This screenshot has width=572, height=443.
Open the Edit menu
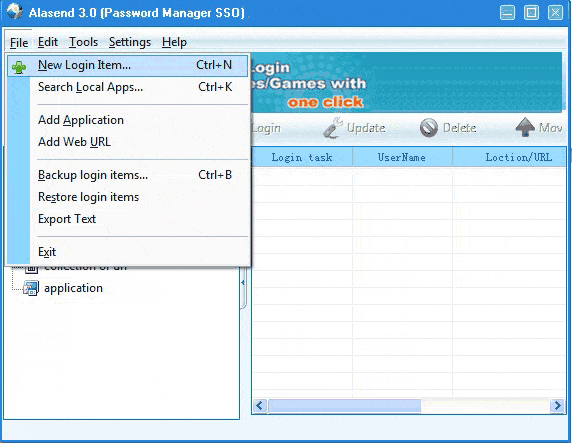pos(48,42)
